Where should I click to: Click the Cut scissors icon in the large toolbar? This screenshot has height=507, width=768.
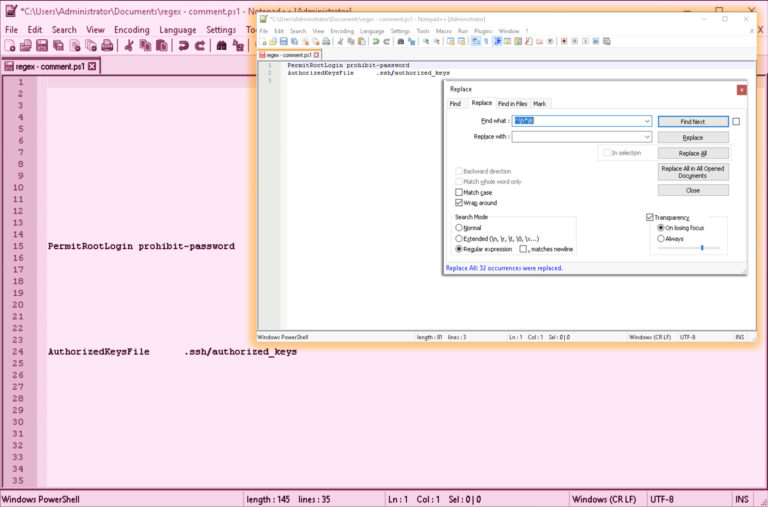pyautogui.click(x=129, y=46)
